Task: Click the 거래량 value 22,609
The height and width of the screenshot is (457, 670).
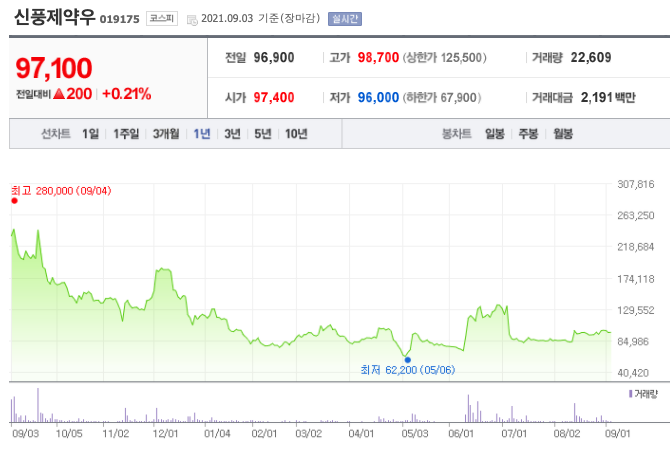Action: tap(591, 58)
